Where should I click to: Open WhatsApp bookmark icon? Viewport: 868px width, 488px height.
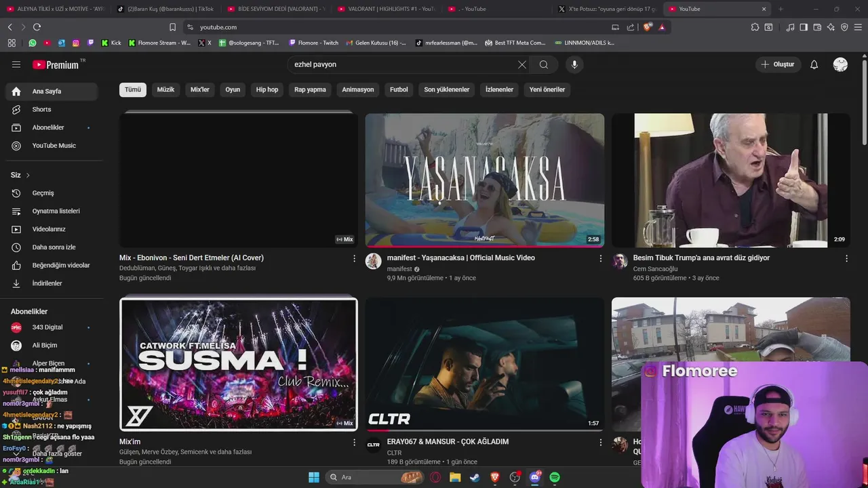33,43
